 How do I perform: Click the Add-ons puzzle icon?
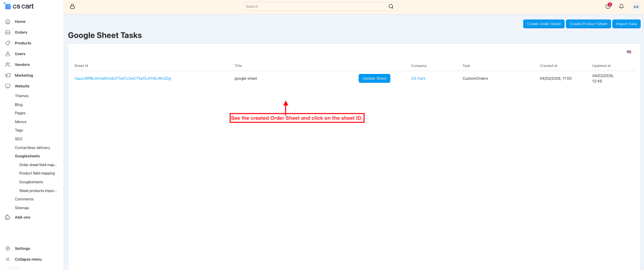pyautogui.click(x=8, y=217)
